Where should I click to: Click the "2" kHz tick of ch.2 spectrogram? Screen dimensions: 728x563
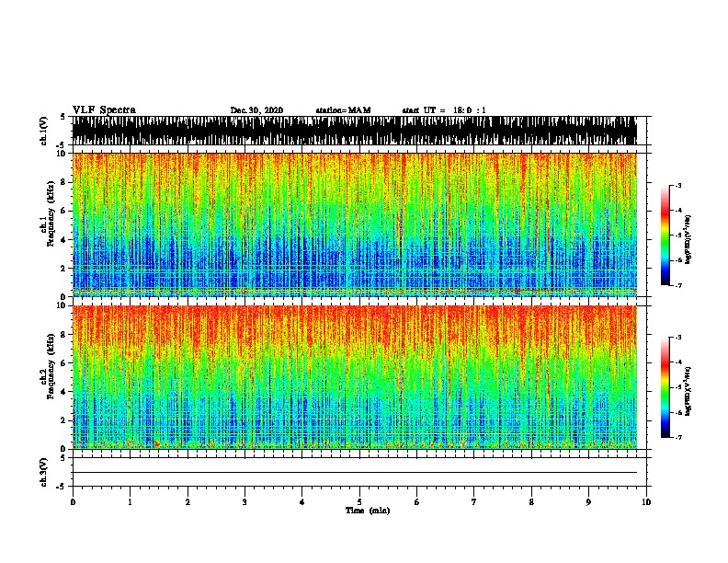(x=65, y=420)
